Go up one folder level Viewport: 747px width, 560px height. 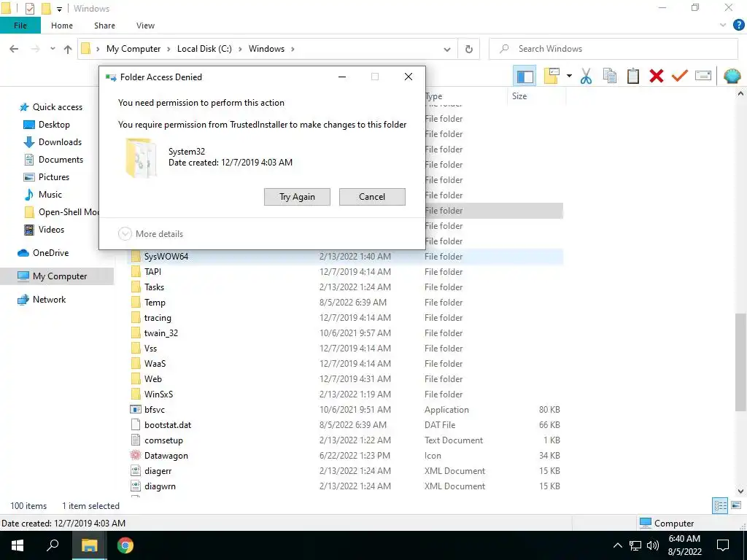[68, 49]
